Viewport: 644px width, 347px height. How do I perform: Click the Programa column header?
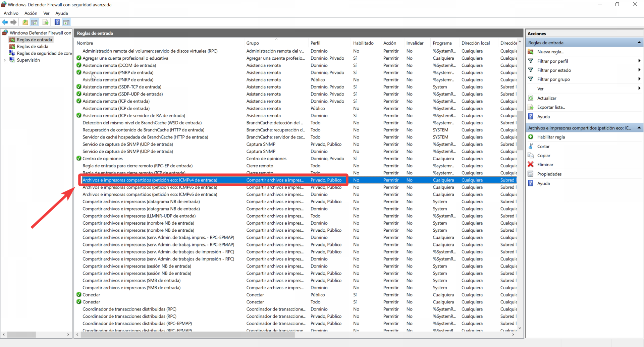(x=445, y=43)
